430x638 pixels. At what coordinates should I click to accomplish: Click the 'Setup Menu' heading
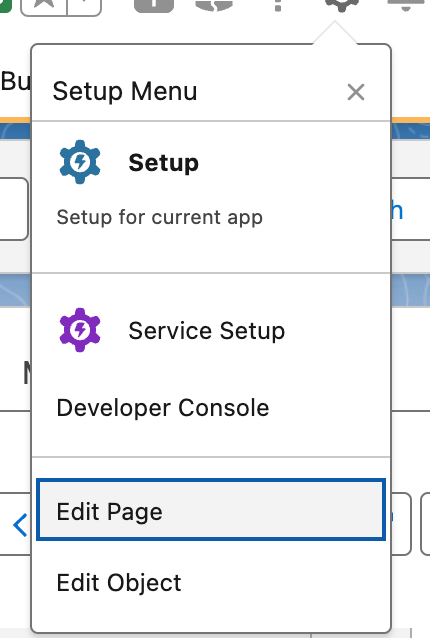[x=125, y=91]
